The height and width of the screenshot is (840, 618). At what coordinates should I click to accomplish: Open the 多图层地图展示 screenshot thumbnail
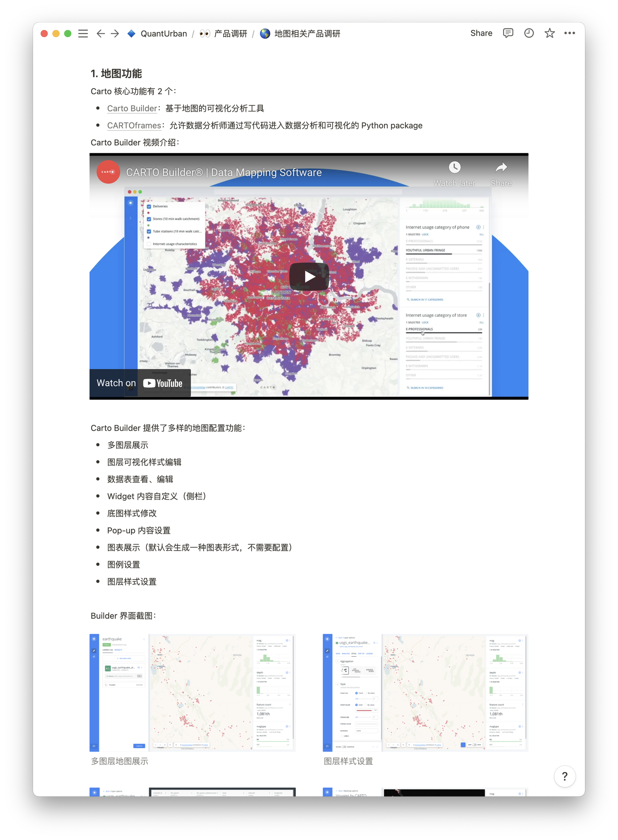(x=192, y=693)
